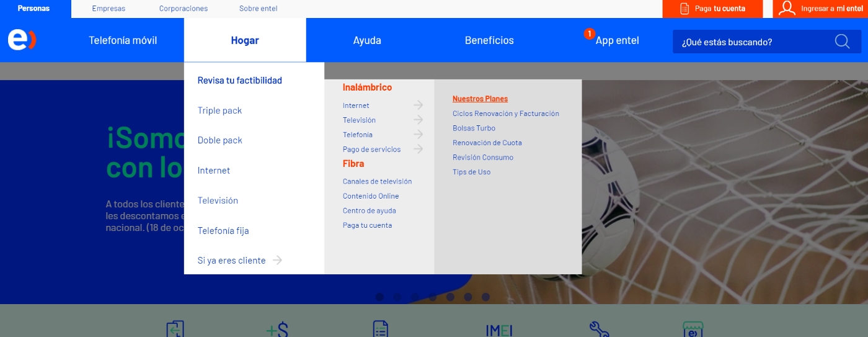Click the Ingresar a mi entel button
This screenshot has width=868, height=337.
820,9
